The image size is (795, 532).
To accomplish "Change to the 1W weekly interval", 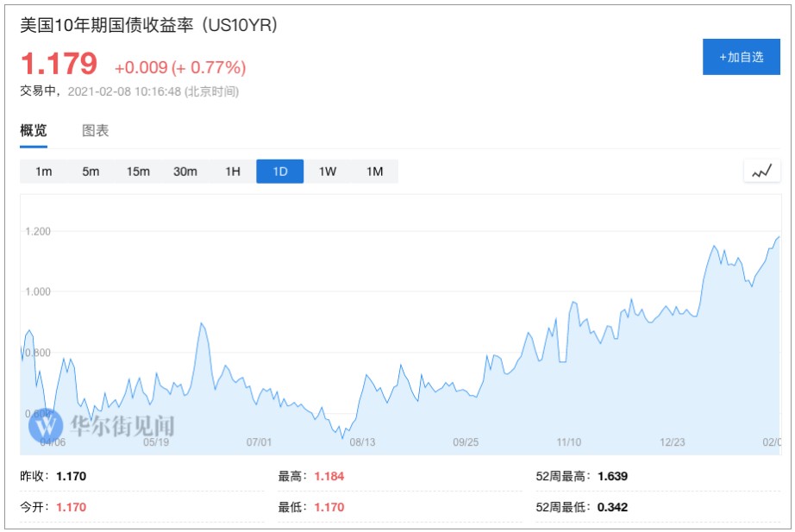I will point(328,172).
